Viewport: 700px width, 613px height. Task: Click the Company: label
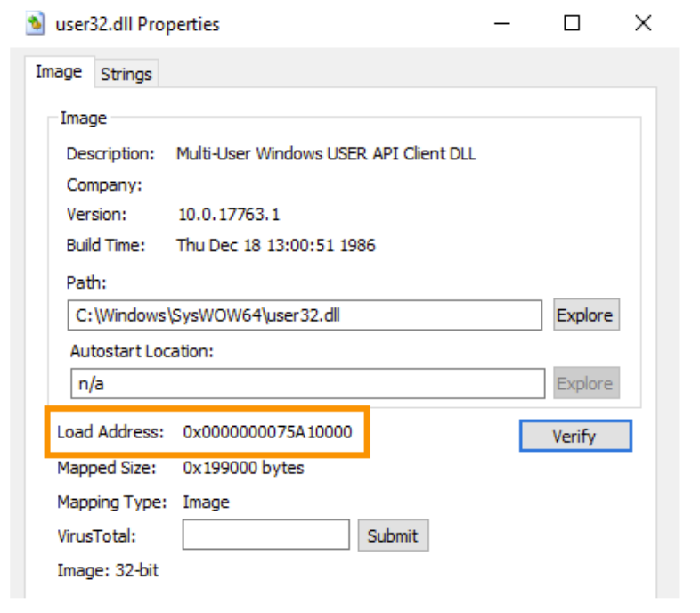tap(104, 185)
